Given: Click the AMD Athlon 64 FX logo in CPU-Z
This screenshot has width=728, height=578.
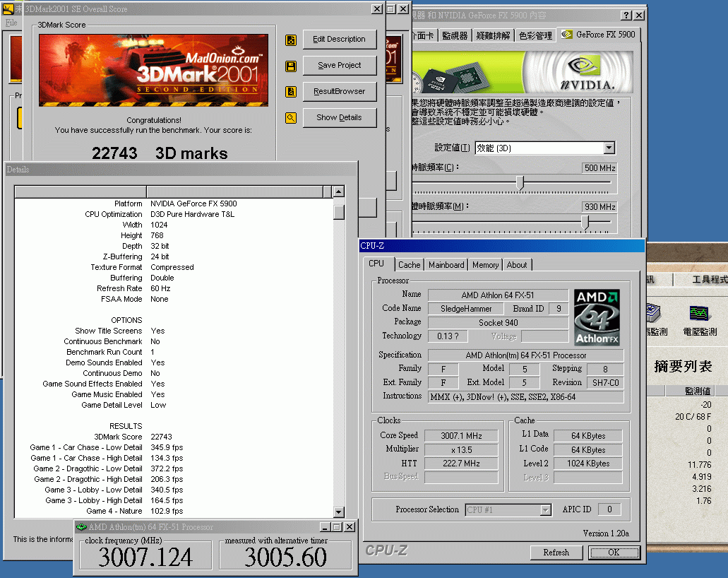Looking at the screenshot, I should pos(597,317).
